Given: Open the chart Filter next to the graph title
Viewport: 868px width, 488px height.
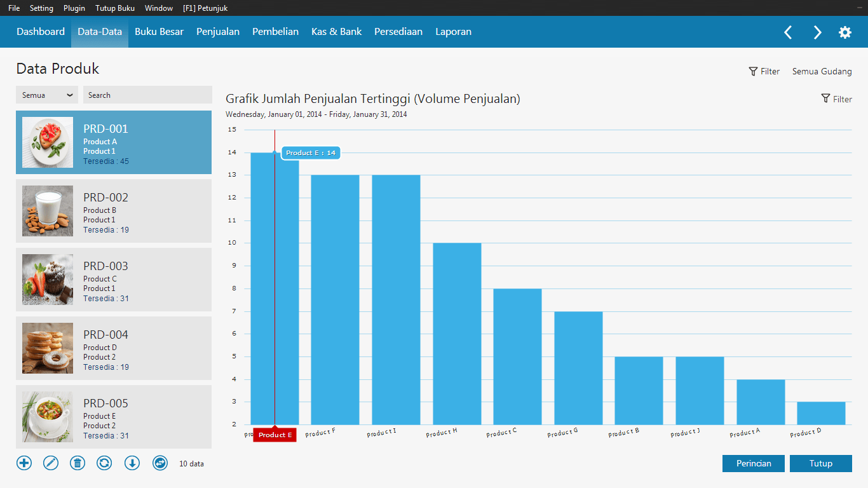Looking at the screenshot, I should click(x=836, y=99).
